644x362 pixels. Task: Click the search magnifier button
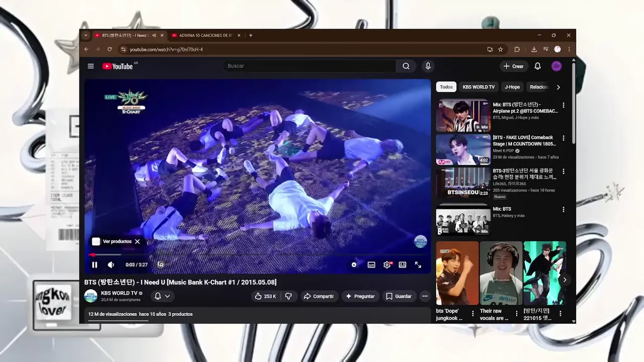(406, 66)
